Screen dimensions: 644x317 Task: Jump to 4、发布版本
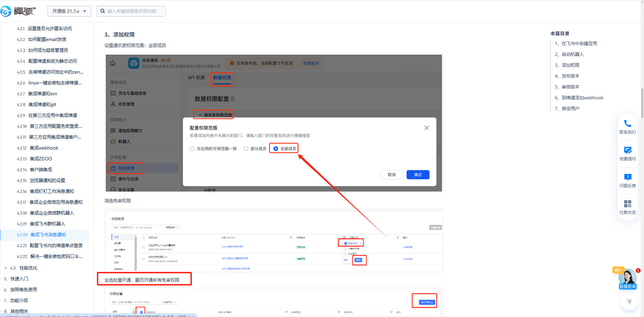pos(567,76)
